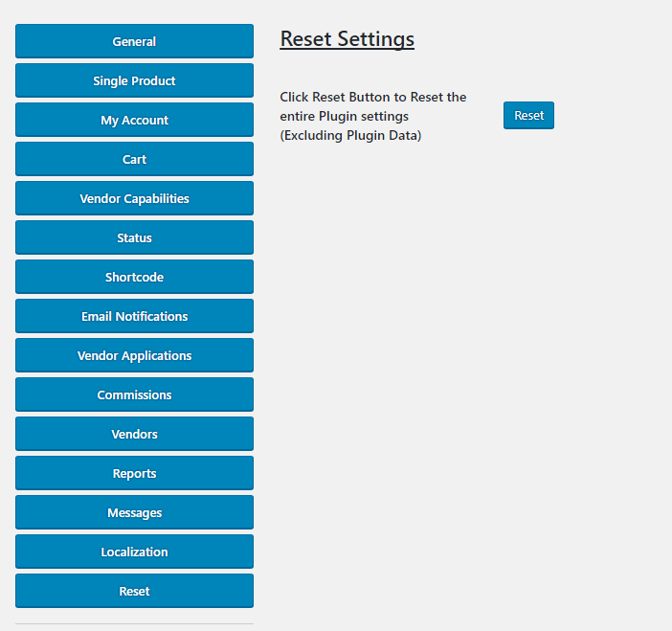Select the My Account tab
Image resolution: width=672 pixels, height=631 pixels.
(134, 120)
